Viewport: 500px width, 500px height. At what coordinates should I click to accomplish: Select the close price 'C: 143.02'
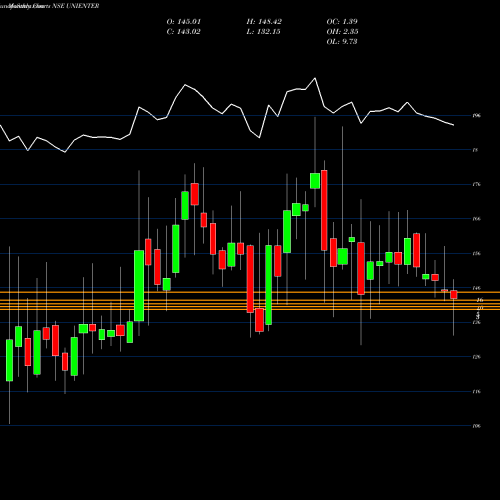point(184,32)
